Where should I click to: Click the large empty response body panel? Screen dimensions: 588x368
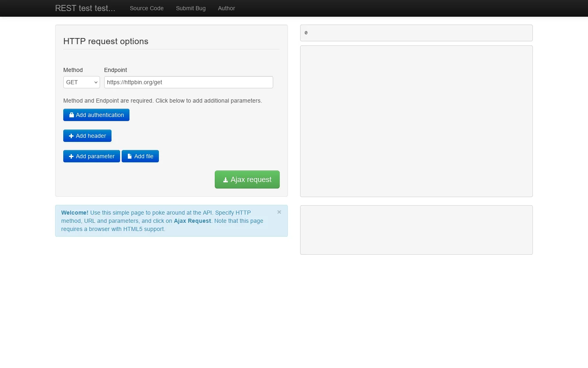[x=416, y=121]
